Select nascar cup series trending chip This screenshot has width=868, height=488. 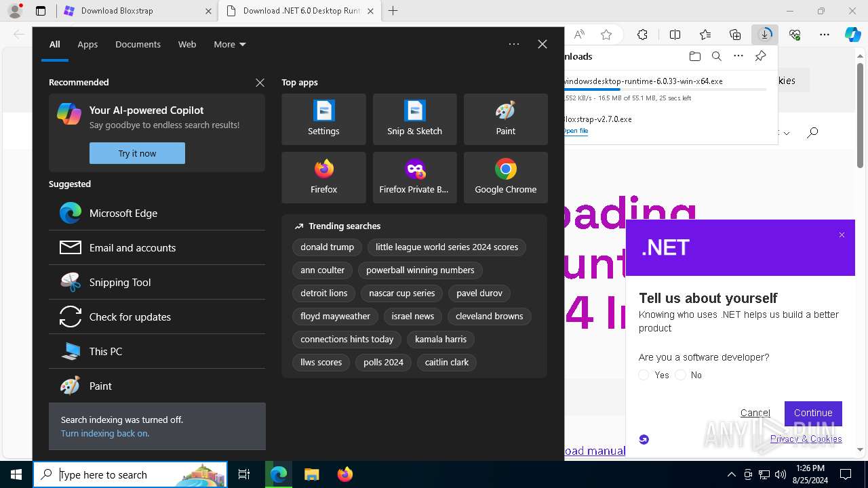click(x=402, y=293)
